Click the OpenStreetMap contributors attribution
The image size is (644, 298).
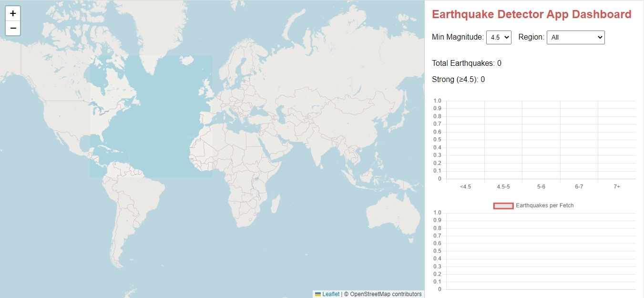point(386,294)
